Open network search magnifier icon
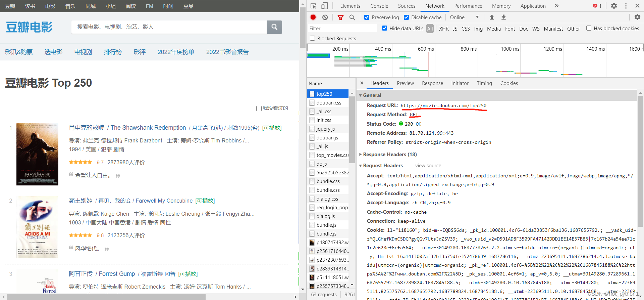This screenshot has height=300, width=644. (352, 17)
